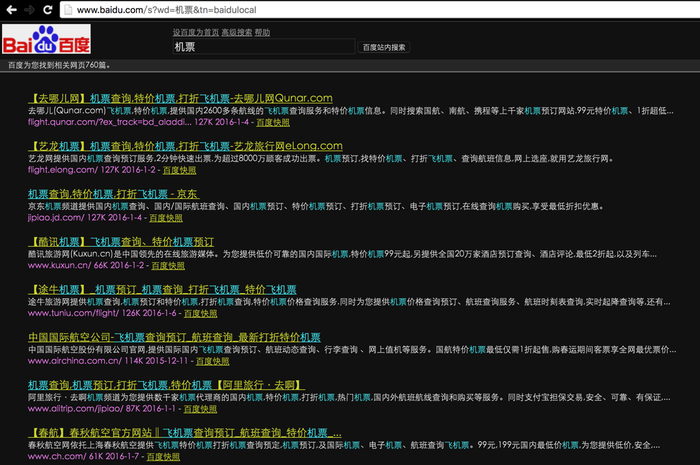This screenshot has width=700, height=465.
Task: Open 帮助 link
Action: (262, 32)
